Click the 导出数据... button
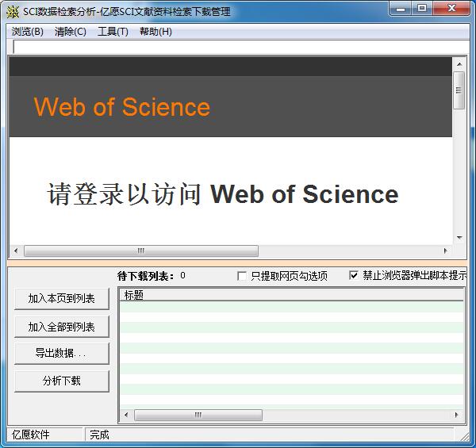The width and height of the screenshot is (476, 448). point(62,354)
